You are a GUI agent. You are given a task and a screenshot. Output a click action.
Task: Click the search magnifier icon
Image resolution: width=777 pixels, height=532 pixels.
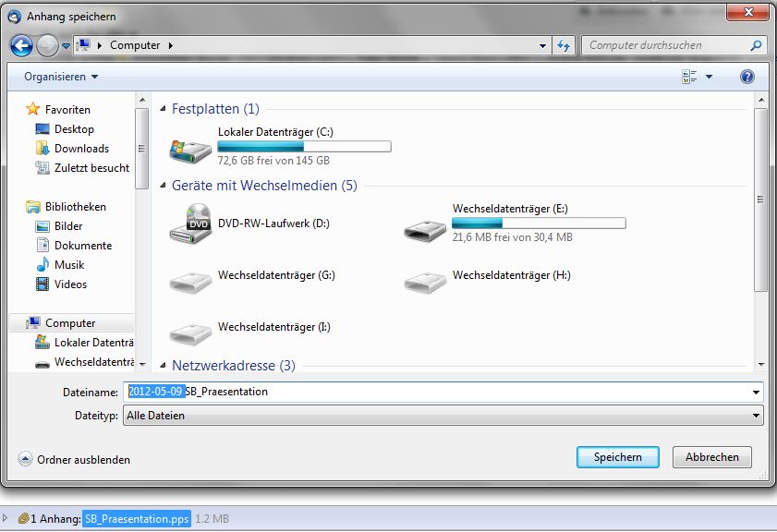pyautogui.click(x=756, y=45)
